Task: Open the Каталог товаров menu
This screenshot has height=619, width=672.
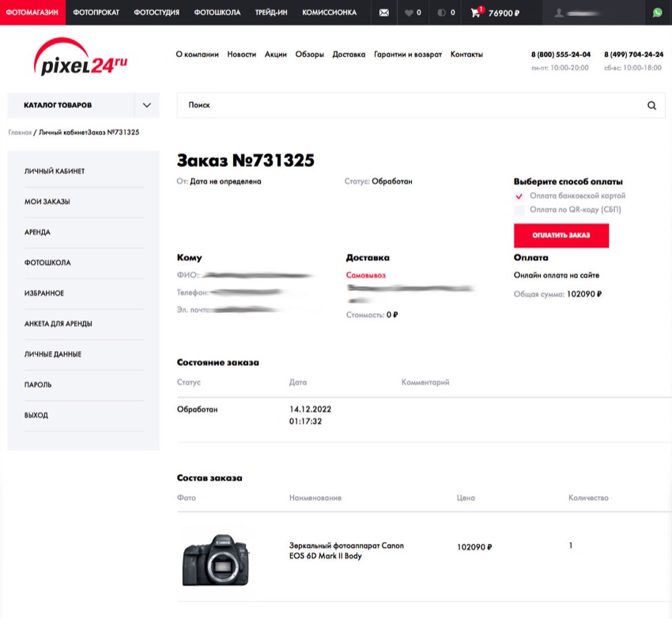Action: [58, 105]
